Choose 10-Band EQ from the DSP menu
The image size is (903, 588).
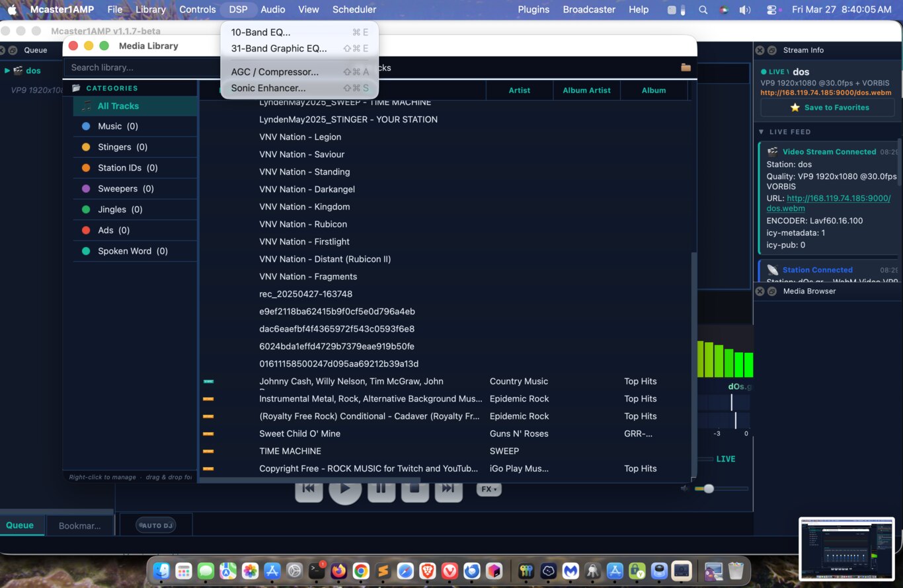tap(299, 32)
